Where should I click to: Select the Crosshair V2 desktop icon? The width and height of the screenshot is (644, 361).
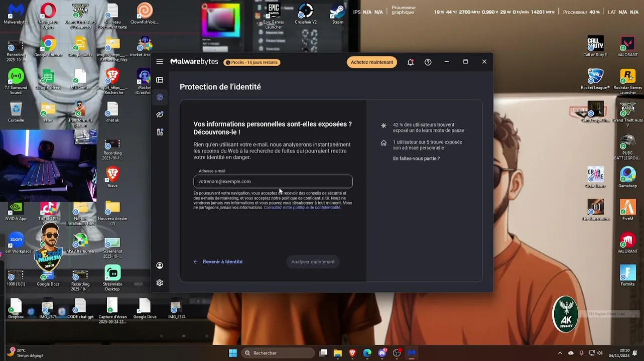pyautogui.click(x=306, y=14)
